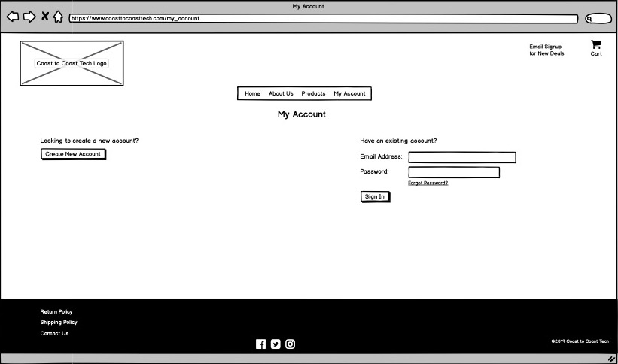Click the browser search box
This screenshot has height=364, width=618.
pos(598,19)
